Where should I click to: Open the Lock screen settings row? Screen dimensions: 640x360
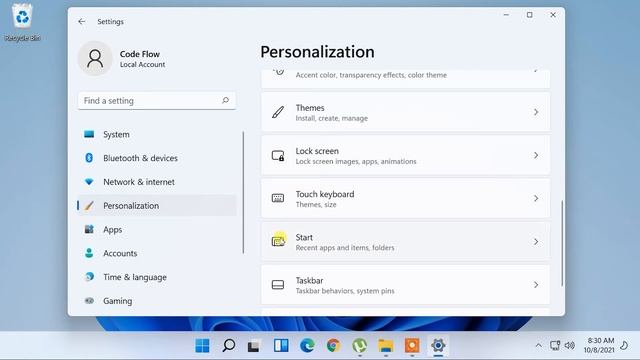click(405, 156)
